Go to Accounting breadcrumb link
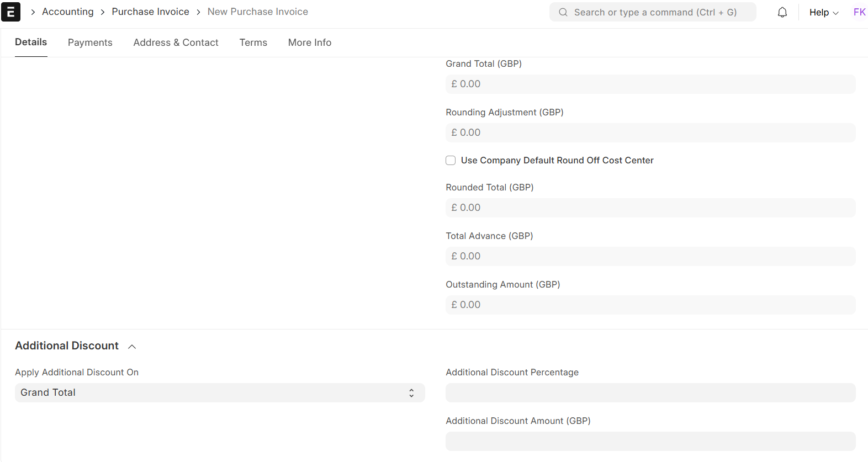Image resolution: width=868 pixels, height=462 pixels. [68, 12]
